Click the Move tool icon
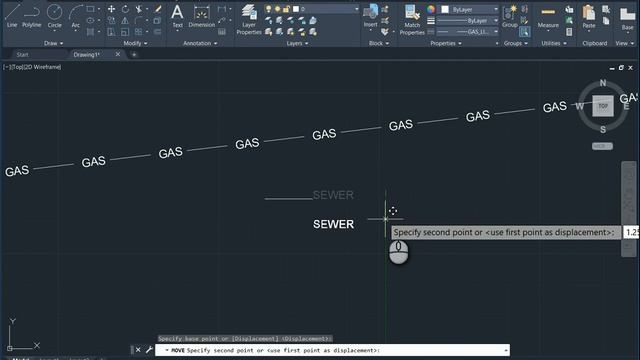Image resolution: width=640 pixels, height=360 pixels. (111, 9)
